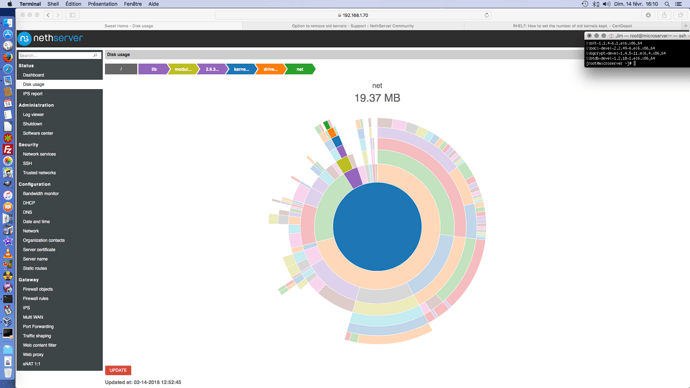This screenshot has width=690, height=388.
Task: Open Safari's share button
Action: 664,15
